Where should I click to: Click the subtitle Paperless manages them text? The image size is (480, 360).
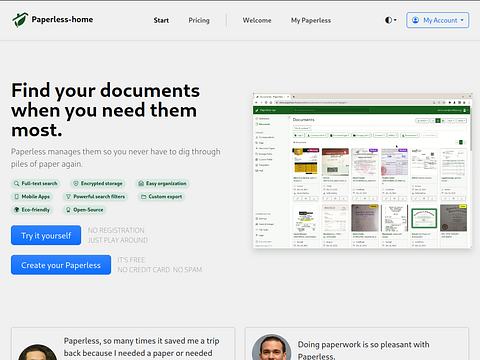coord(116,158)
